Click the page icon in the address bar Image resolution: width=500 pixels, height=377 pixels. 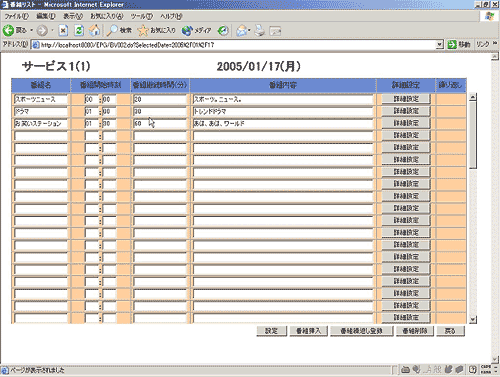click(36, 45)
